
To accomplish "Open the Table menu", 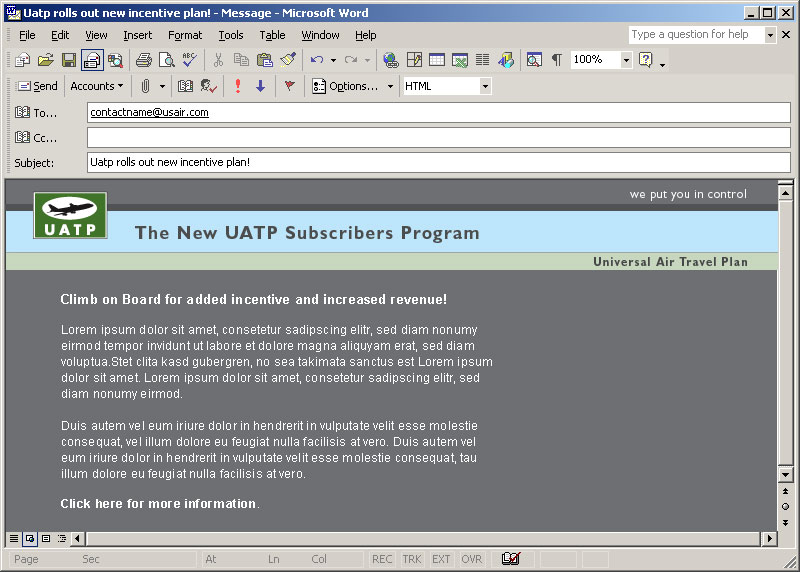I will click(272, 35).
